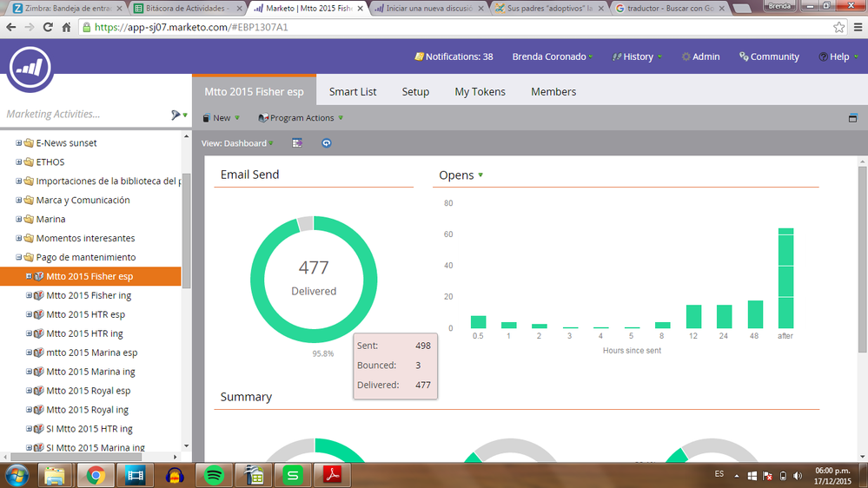Image resolution: width=868 pixels, height=488 pixels.
Task: Open the Brenda Coronado user menu
Action: (x=552, y=56)
